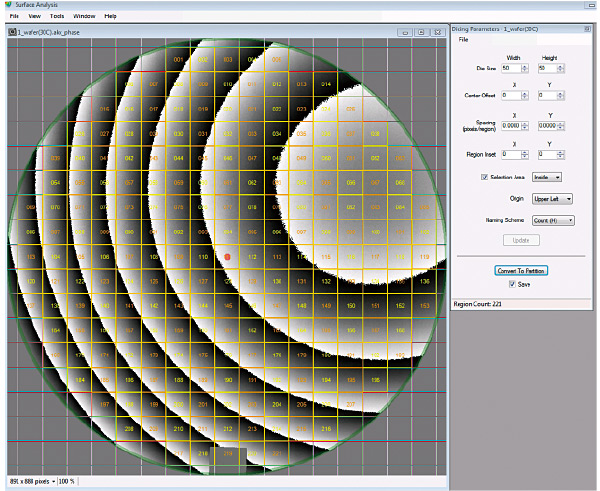The image size is (600, 491).
Task: Select the red highlighted die region
Action: [x=227, y=257]
